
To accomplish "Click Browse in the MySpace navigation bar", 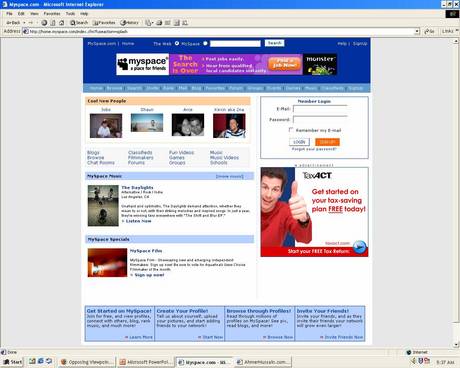I will 114,88.
